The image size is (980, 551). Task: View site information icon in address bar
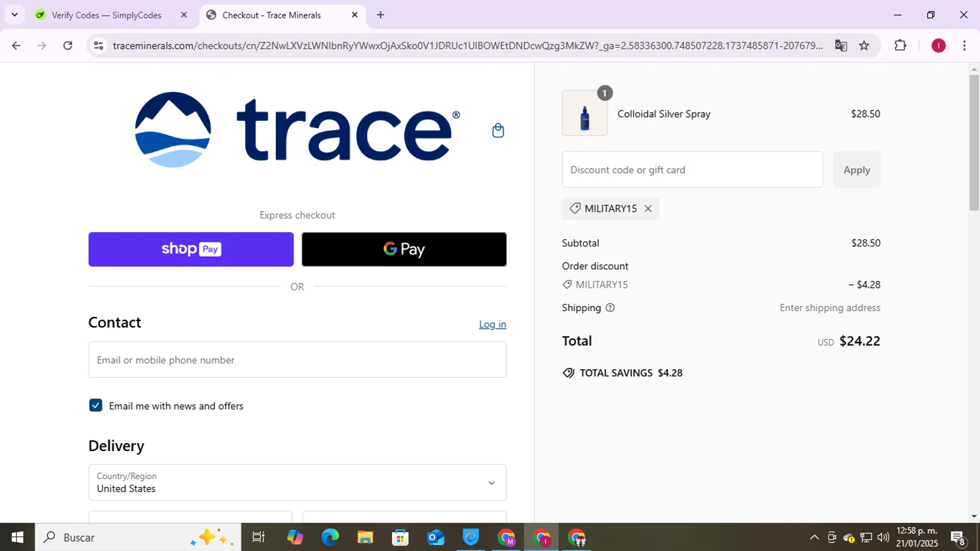[99, 46]
